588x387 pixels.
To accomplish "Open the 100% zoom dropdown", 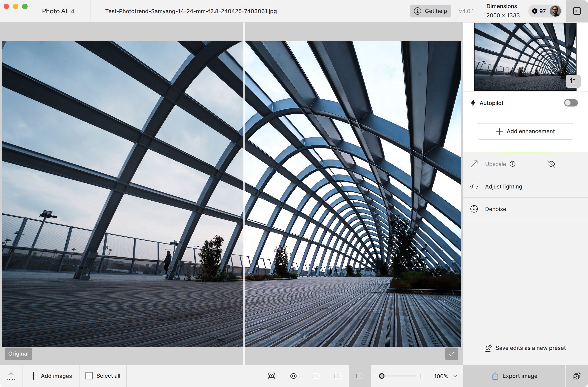I will 445,376.
